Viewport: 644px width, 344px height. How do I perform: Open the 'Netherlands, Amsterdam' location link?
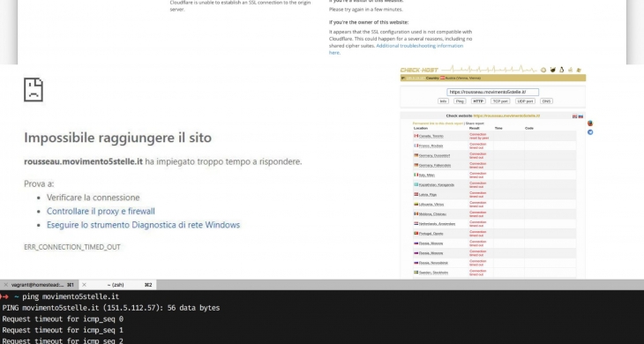pos(437,224)
